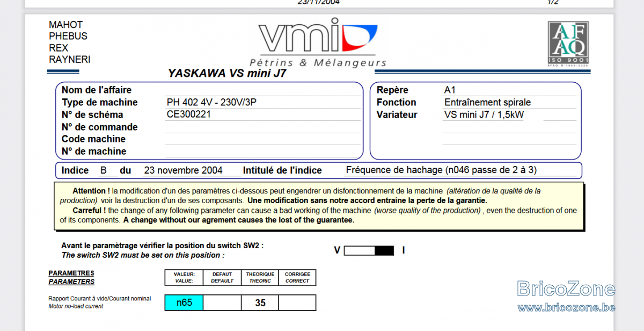Select the schema number "CE300221"
Screen dimensions: 644x331
[189, 114]
